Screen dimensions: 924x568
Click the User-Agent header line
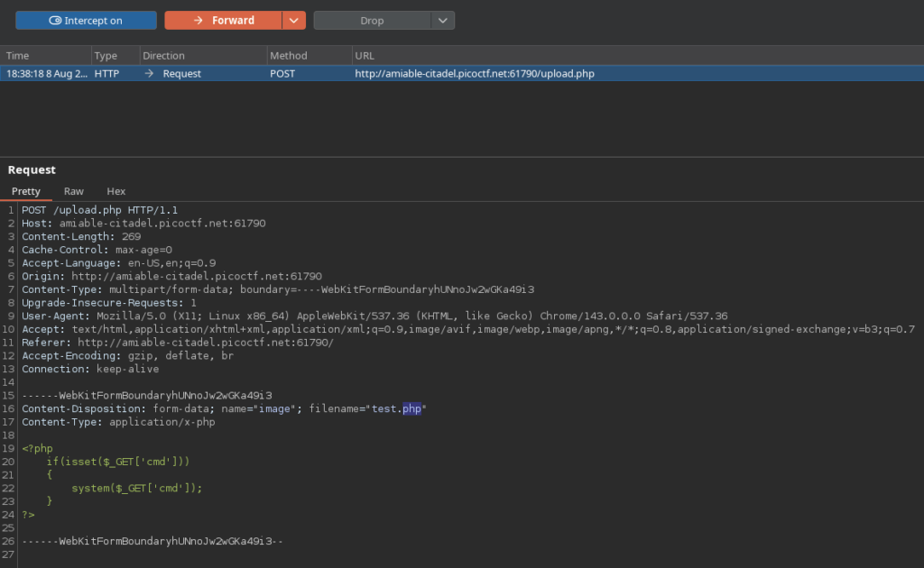point(374,316)
